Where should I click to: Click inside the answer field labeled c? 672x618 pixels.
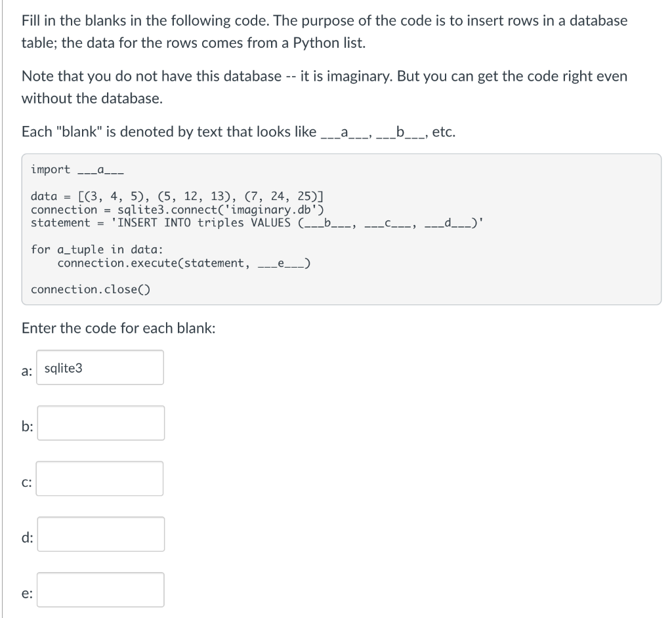click(100, 478)
